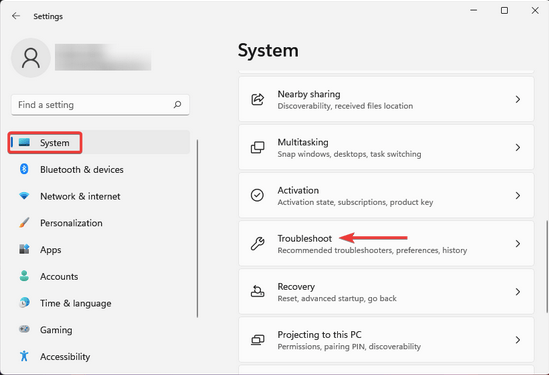Click the Personalization paintbrush icon
Image resolution: width=549 pixels, height=375 pixels.
(x=24, y=223)
